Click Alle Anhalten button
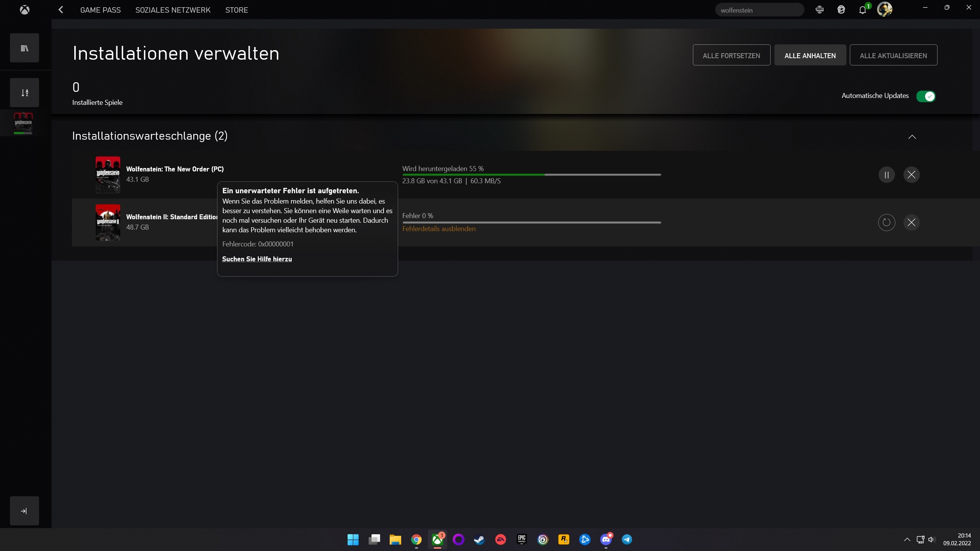The width and height of the screenshot is (980, 551). point(810,55)
